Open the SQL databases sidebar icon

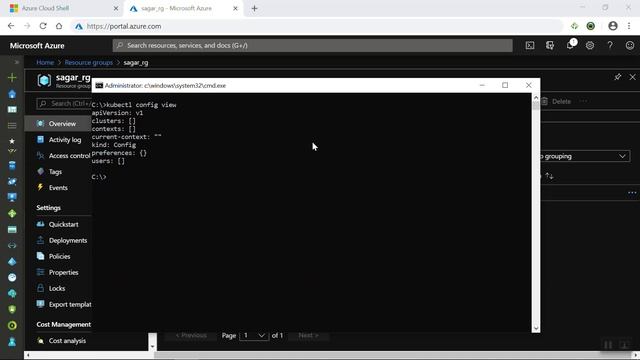12,165
